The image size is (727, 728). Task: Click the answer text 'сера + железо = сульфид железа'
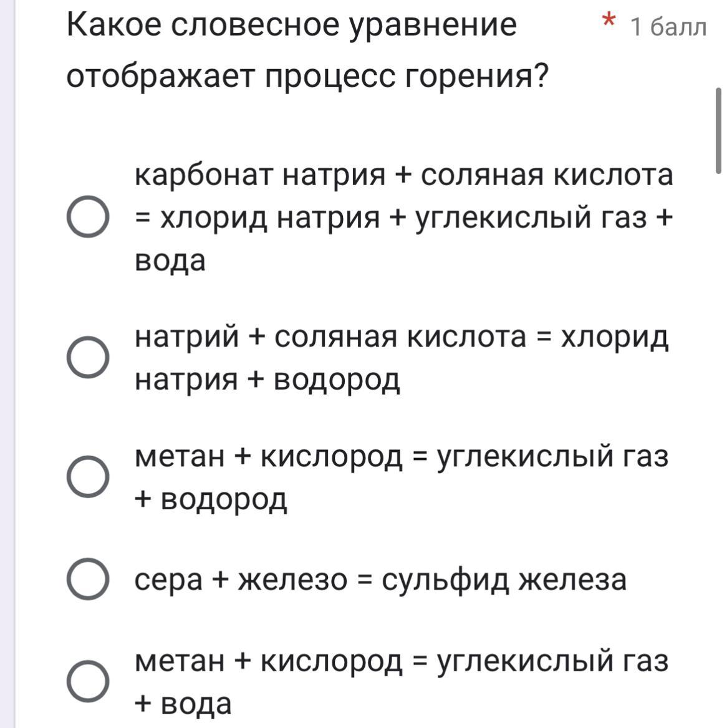coord(380,580)
